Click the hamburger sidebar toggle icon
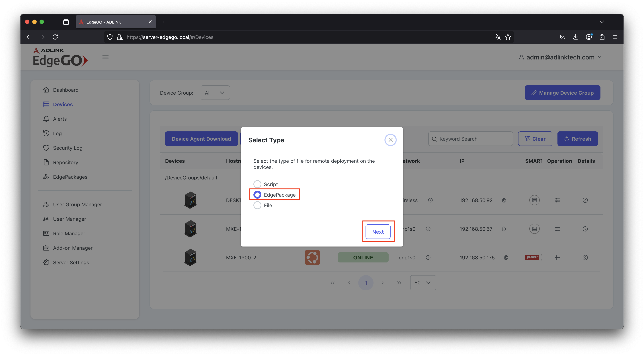The width and height of the screenshot is (644, 356). point(105,57)
